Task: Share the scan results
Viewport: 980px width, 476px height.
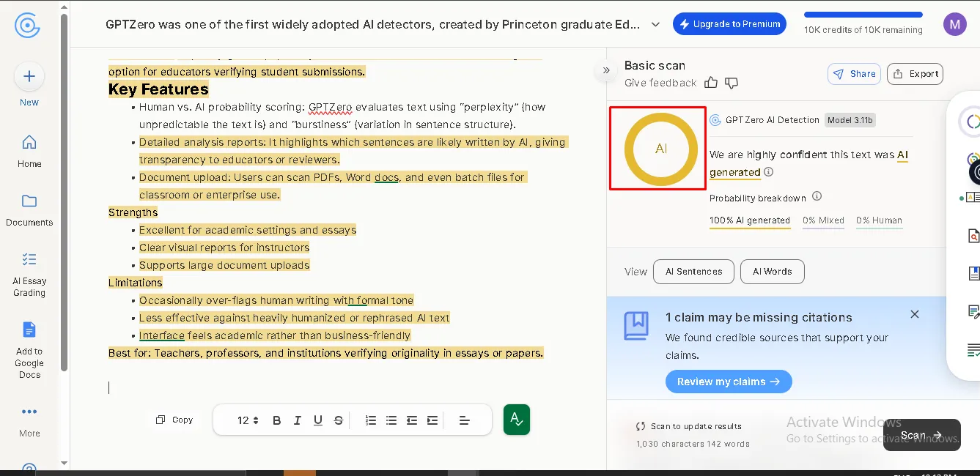Action: click(854, 74)
